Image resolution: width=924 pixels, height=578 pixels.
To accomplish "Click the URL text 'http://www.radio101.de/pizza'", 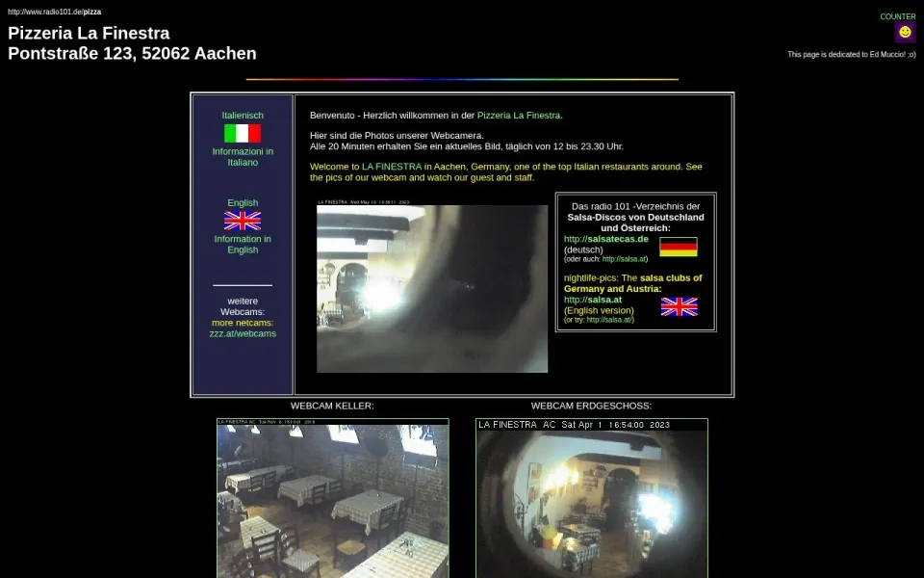I will click(54, 12).
